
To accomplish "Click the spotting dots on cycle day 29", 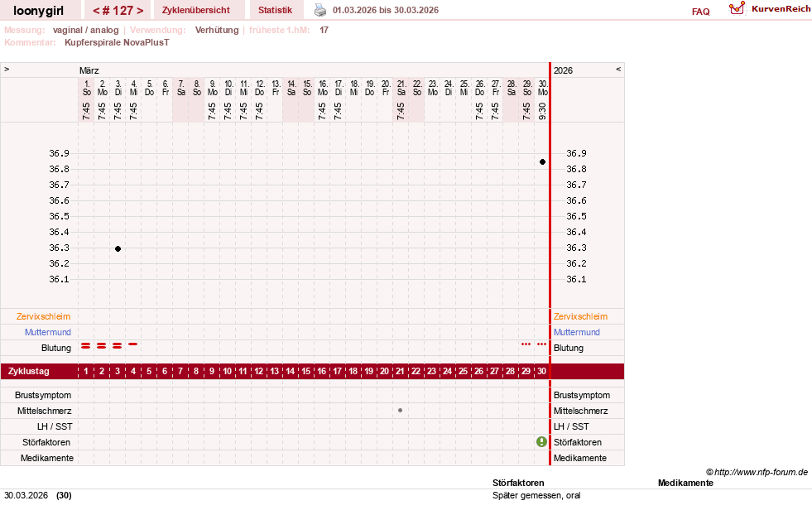I will click(x=526, y=344).
